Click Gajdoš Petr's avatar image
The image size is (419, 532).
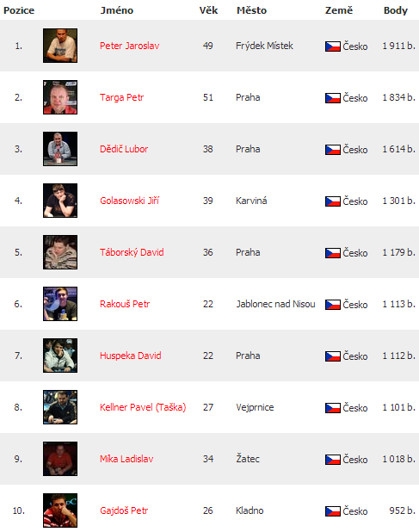60,510
